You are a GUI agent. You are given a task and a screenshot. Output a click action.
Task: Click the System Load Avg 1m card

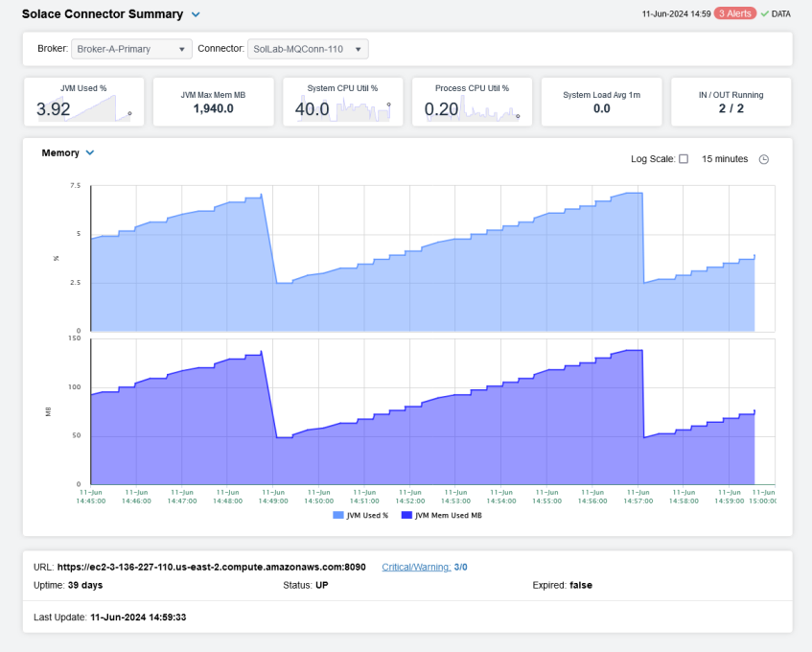pos(601,102)
